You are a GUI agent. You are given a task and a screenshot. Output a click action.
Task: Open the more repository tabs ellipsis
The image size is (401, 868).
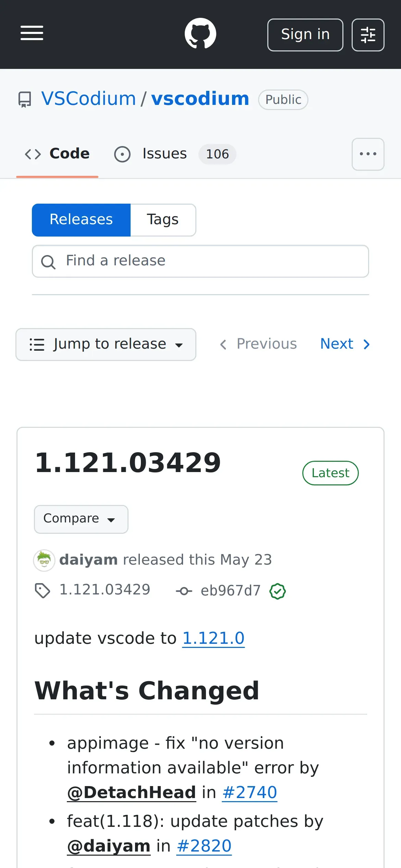point(368,154)
